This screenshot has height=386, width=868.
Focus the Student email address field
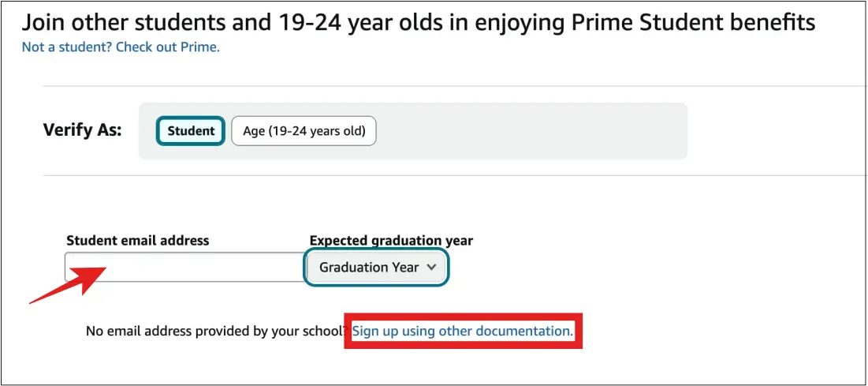pos(185,268)
